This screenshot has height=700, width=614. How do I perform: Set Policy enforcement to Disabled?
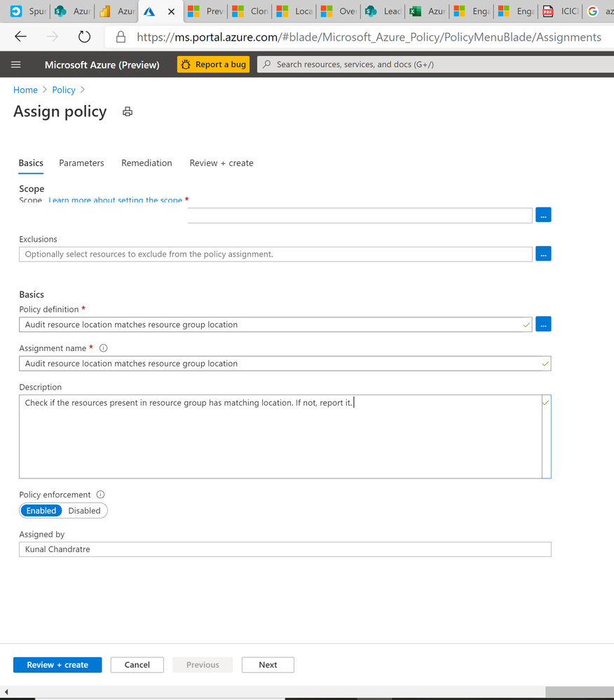tap(84, 511)
